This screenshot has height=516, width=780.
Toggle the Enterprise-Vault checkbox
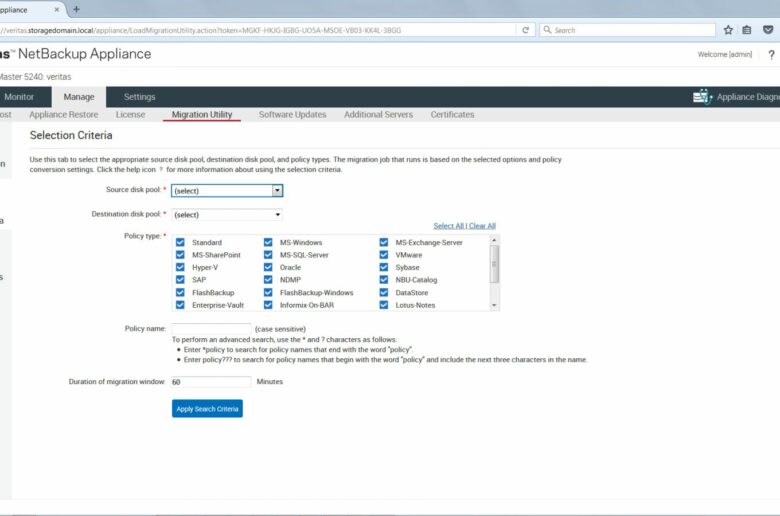(x=180, y=305)
